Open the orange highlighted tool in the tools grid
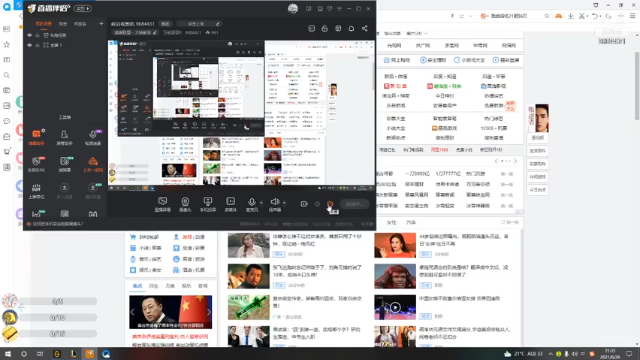The height and width of the screenshot is (360, 640). tap(36, 137)
